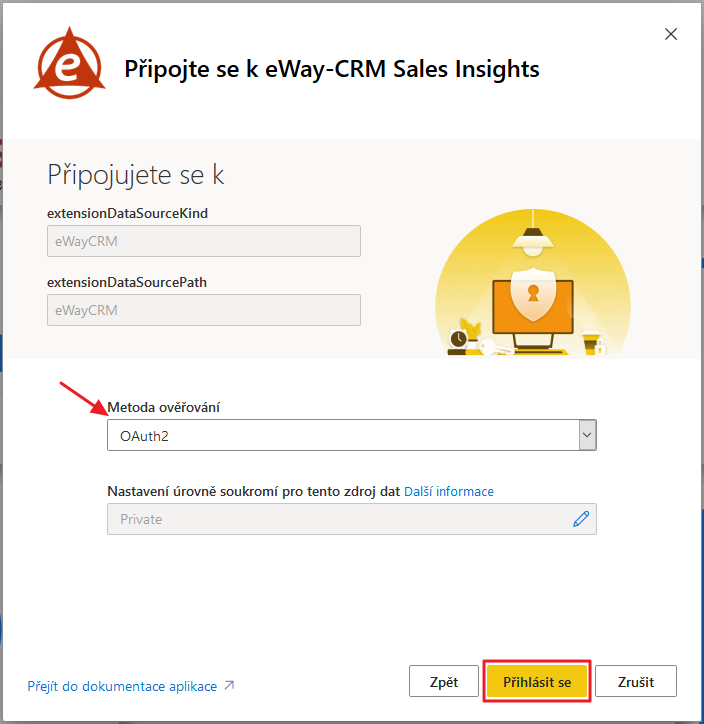Click the eWay-CRM triangle logo
The image size is (704, 724).
click(x=70, y=64)
